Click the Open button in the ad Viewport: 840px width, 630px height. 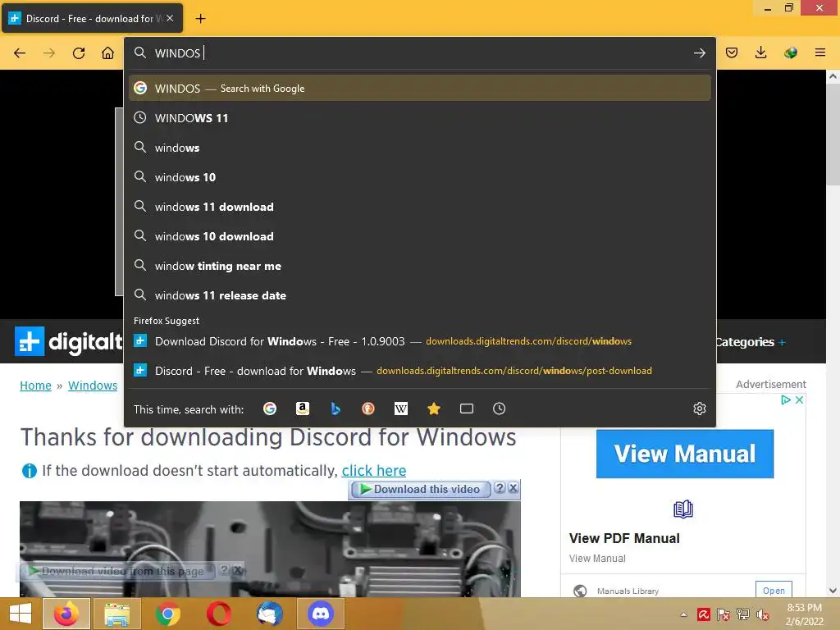coord(774,591)
